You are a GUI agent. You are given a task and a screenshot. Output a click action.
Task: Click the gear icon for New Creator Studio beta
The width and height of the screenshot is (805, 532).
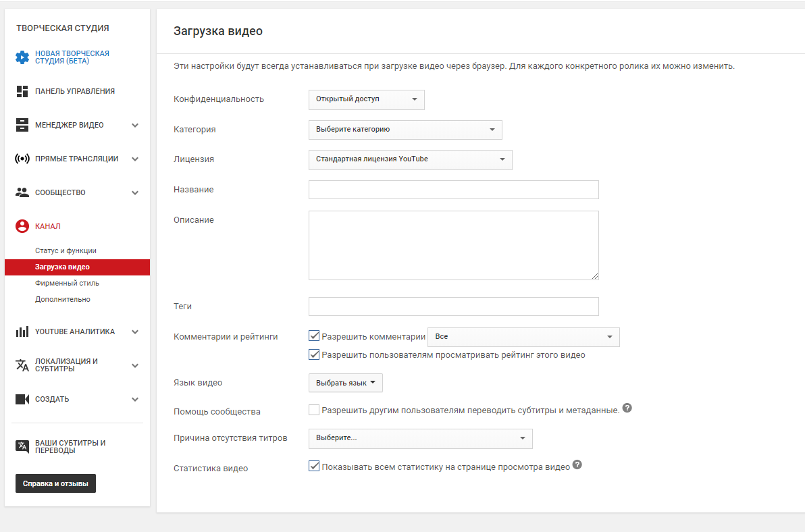(22, 57)
